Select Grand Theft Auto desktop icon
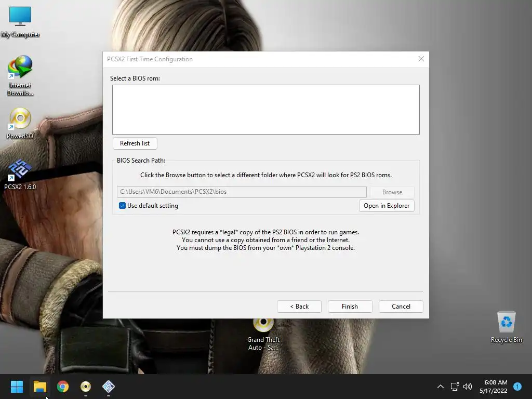This screenshot has width=532, height=399. click(263, 335)
